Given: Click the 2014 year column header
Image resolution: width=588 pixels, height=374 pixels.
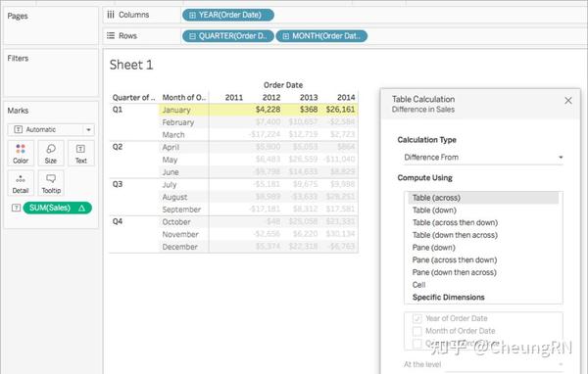Looking at the screenshot, I should tap(346, 98).
